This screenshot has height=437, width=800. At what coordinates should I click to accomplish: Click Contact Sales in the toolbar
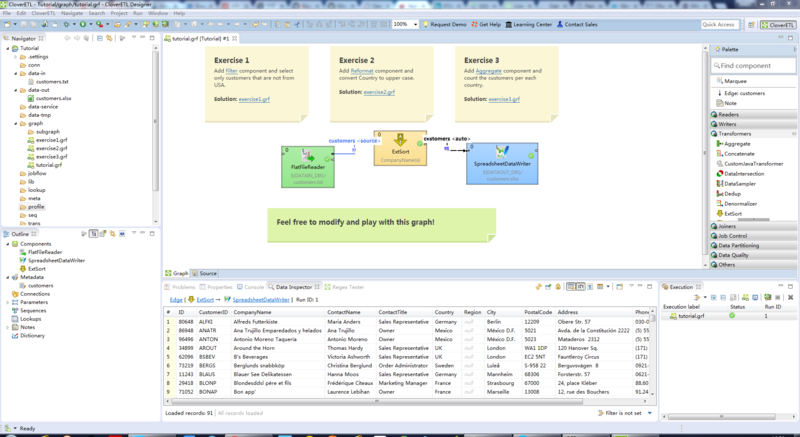point(577,24)
